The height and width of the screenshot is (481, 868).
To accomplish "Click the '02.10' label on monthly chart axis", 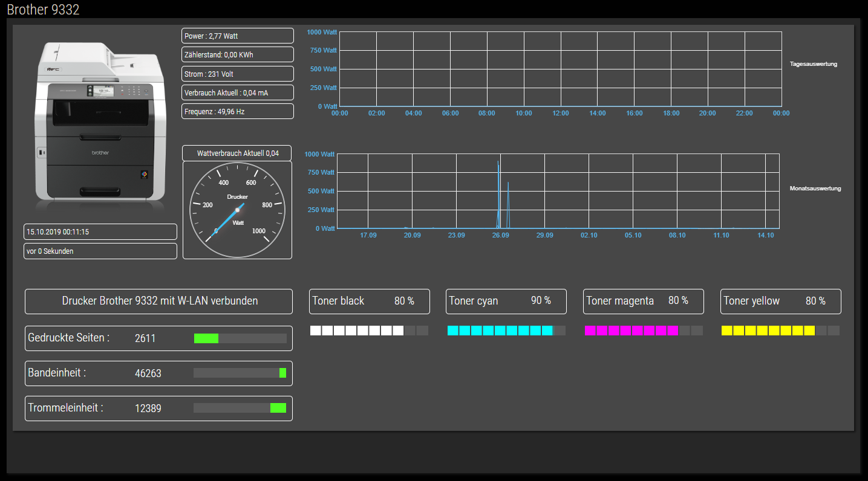I will pos(589,236).
